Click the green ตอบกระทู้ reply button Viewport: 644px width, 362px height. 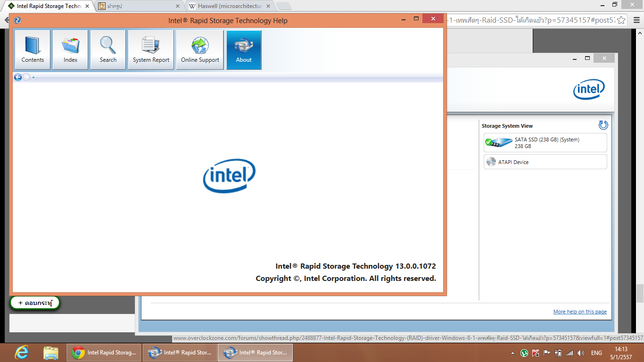35,303
